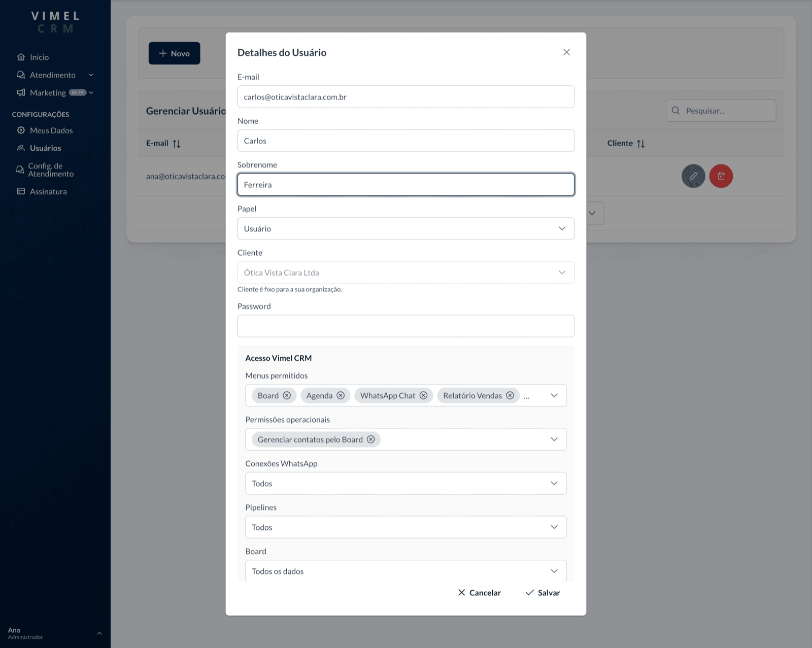The width and height of the screenshot is (812, 648).
Task: Click the Usuários people icon
Action: pos(21,148)
